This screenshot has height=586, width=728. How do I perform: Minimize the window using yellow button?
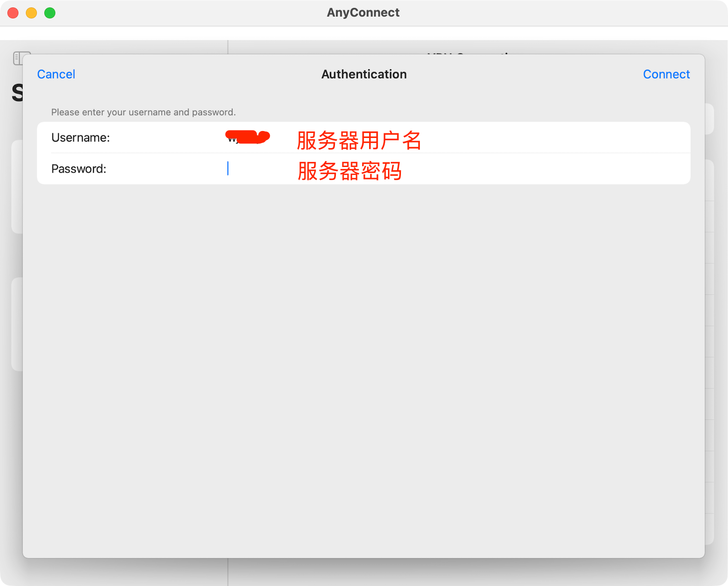(x=31, y=13)
